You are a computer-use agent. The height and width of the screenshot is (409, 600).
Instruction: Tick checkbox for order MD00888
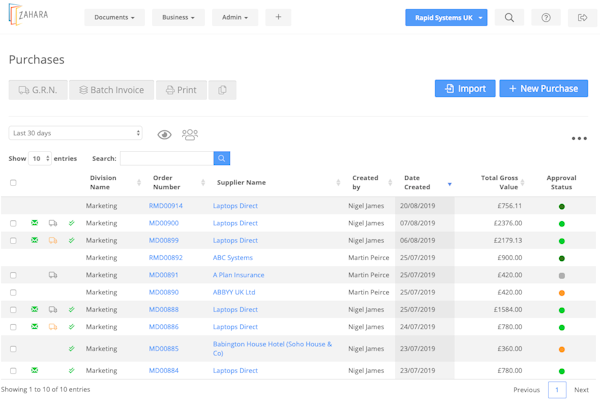click(x=13, y=310)
